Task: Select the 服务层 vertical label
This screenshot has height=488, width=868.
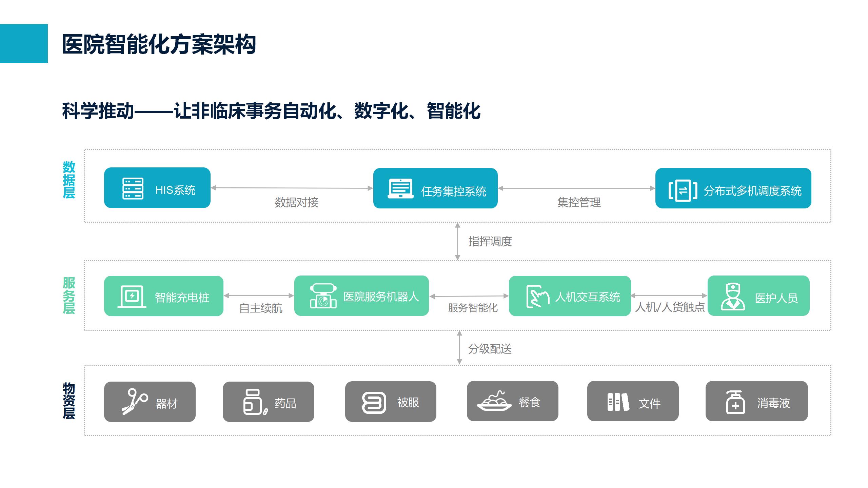Action: coord(69,295)
